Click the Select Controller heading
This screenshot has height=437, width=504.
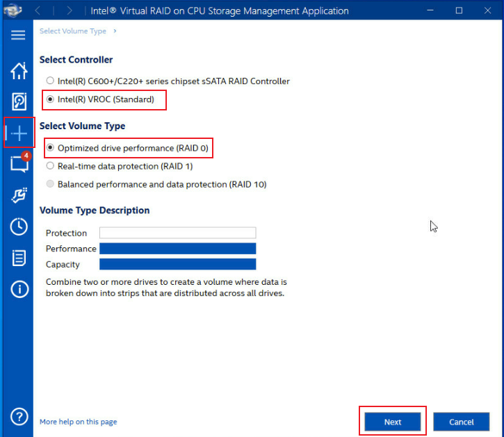[x=76, y=60]
